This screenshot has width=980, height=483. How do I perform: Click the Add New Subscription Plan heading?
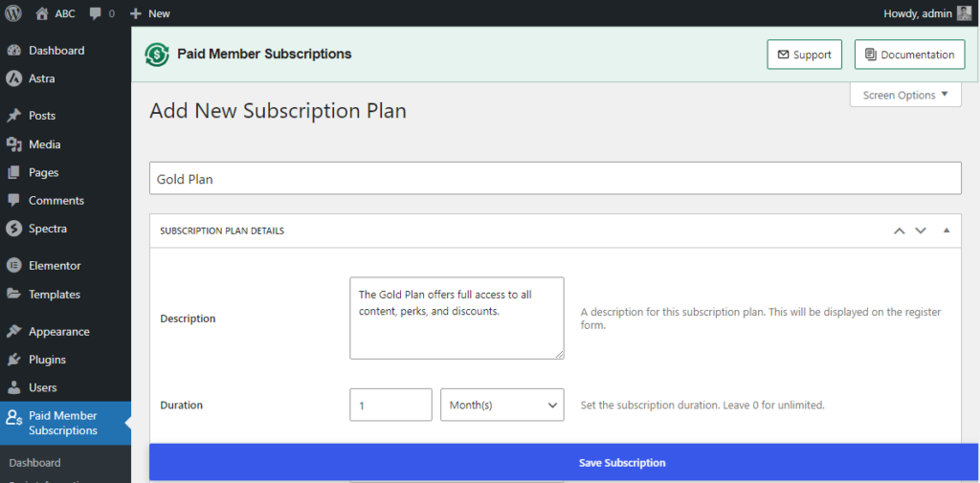pyautogui.click(x=278, y=111)
